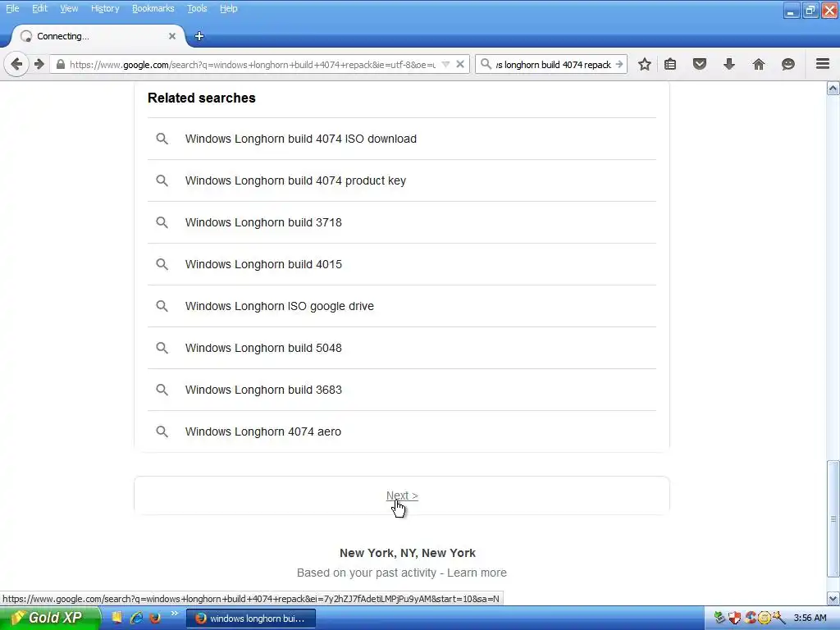Open the Help menu
Image resolution: width=840 pixels, height=630 pixels.
click(x=228, y=8)
